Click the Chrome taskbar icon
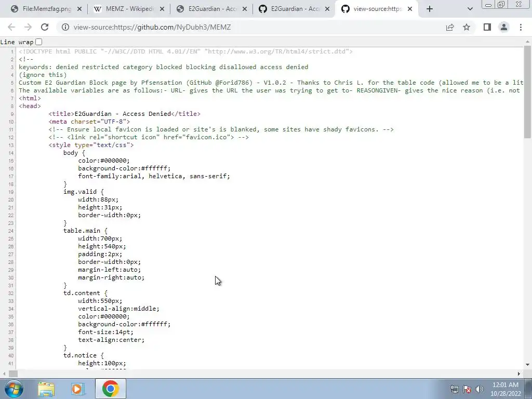 (x=110, y=389)
